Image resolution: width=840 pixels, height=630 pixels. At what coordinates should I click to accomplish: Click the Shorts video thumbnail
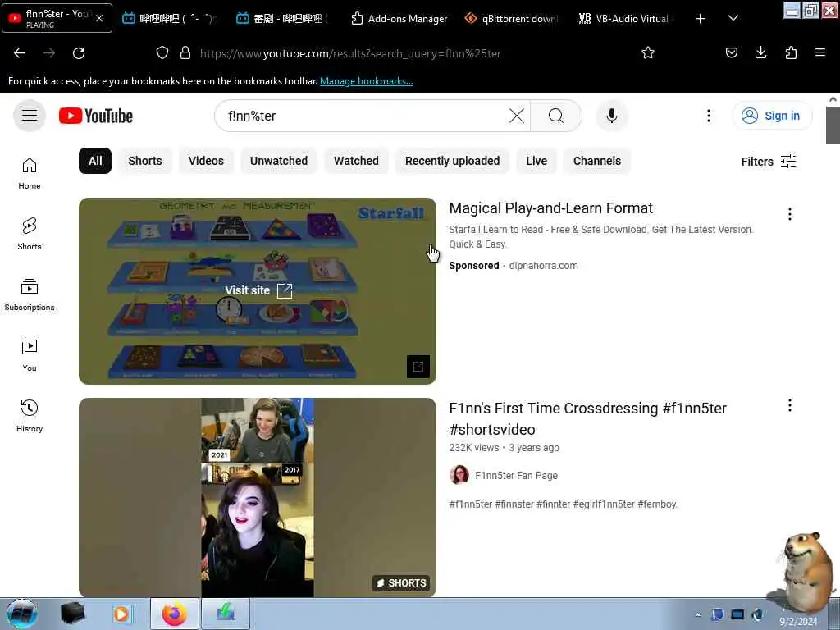258,497
